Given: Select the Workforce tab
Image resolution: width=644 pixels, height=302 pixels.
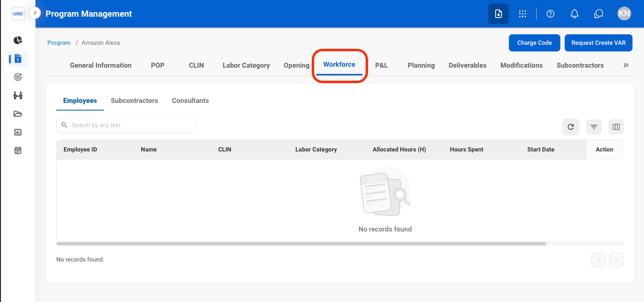Looking at the screenshot, I should (339, 64).
